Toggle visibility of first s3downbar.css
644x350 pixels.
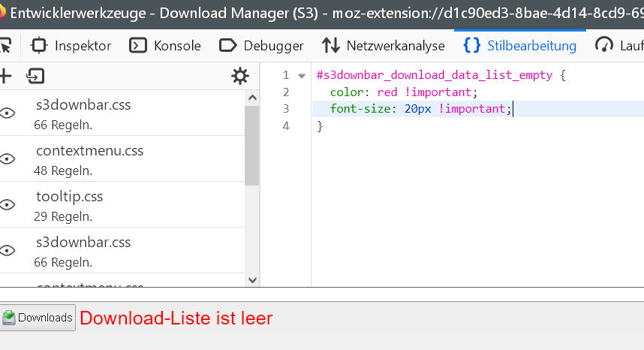click(8, 113)
